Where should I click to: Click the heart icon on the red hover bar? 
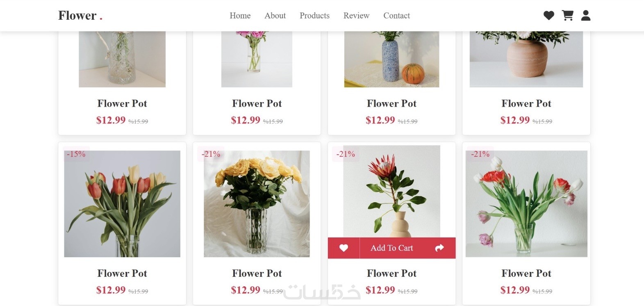(344, 248)
